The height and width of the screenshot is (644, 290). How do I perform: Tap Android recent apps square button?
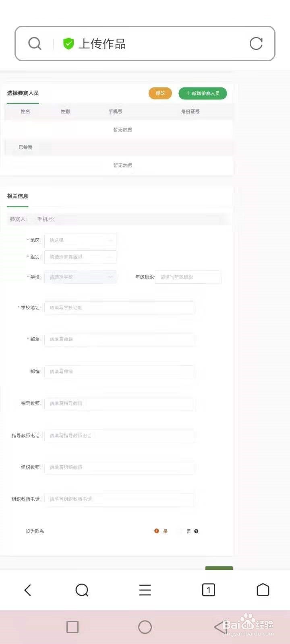(x=72, y=627)
